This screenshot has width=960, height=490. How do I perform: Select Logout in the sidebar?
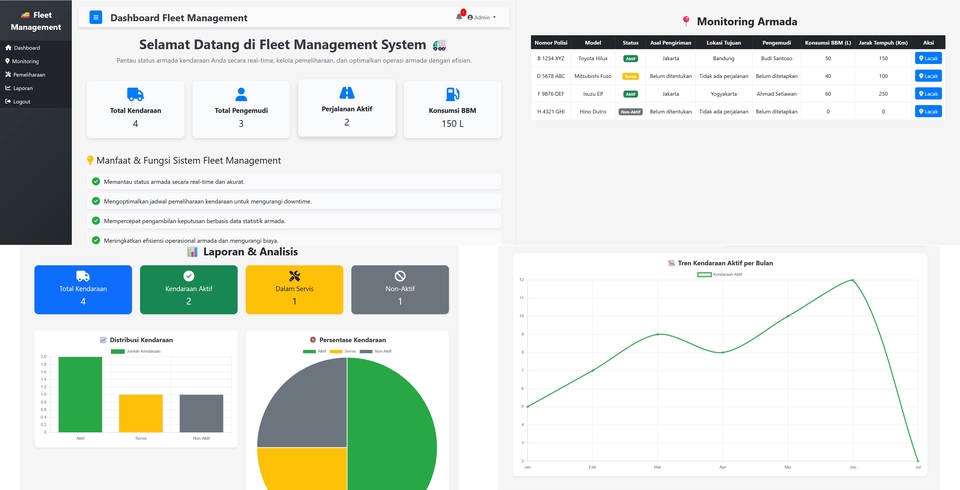18,102
